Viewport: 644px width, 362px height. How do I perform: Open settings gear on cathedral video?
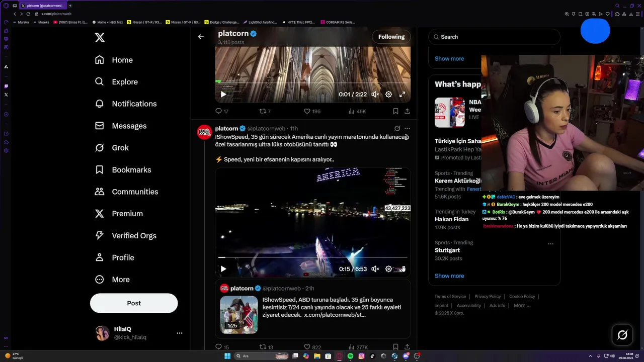(388, 95)
